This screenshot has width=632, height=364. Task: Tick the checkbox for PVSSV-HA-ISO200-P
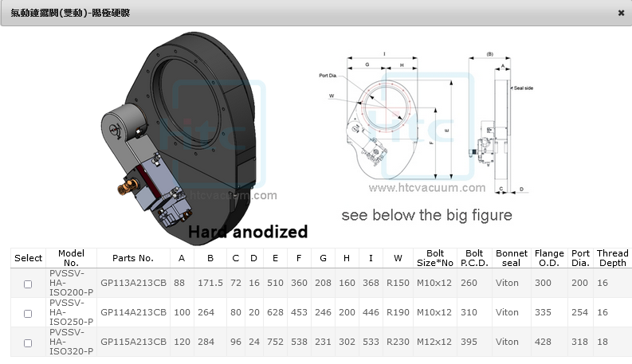(x=28, y=284)
